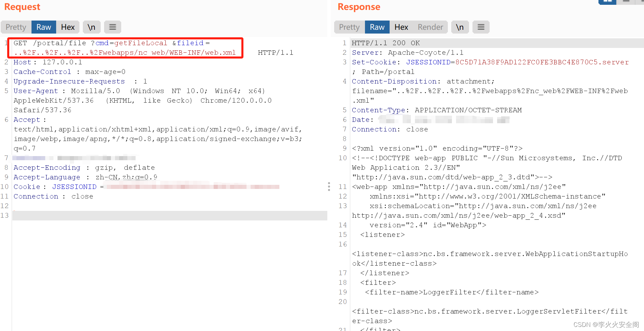Select the side-by-side layout icon
The image size is (644, 331).
(607, 1)
